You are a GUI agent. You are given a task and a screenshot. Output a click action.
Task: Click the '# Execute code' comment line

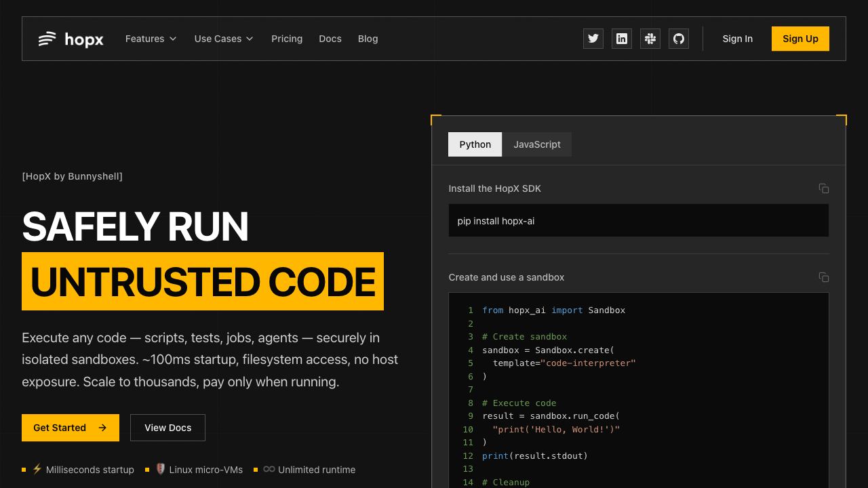[519, 403]
